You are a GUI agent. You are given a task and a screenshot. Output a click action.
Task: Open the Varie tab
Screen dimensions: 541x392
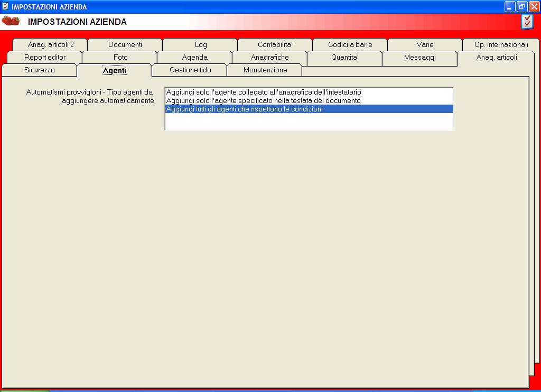click(425, 44)
